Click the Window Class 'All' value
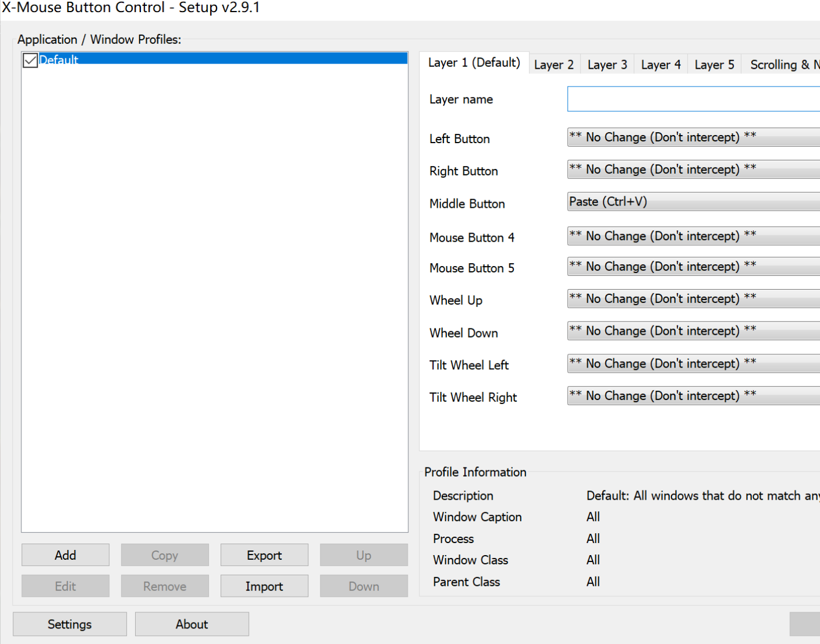The width and height of the screenshot is (820, 644). point(593,560)
